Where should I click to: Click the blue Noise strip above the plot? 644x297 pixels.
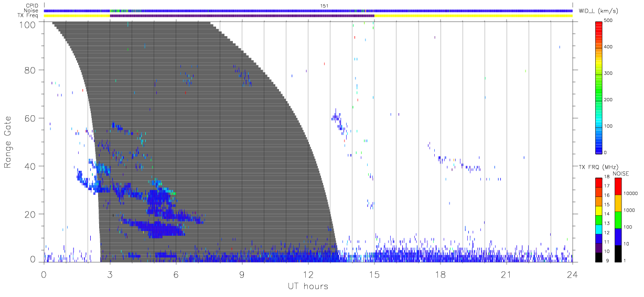click(x=308, y=10)
